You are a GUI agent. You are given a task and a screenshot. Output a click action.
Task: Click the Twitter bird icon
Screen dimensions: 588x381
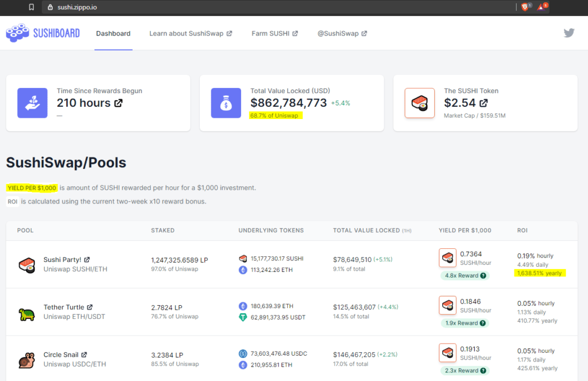coord(569,33)
